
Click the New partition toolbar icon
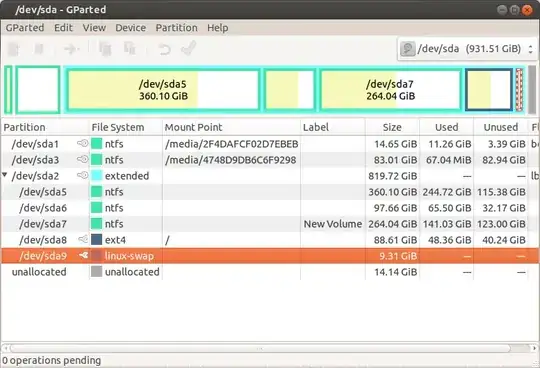click(13, 49)
